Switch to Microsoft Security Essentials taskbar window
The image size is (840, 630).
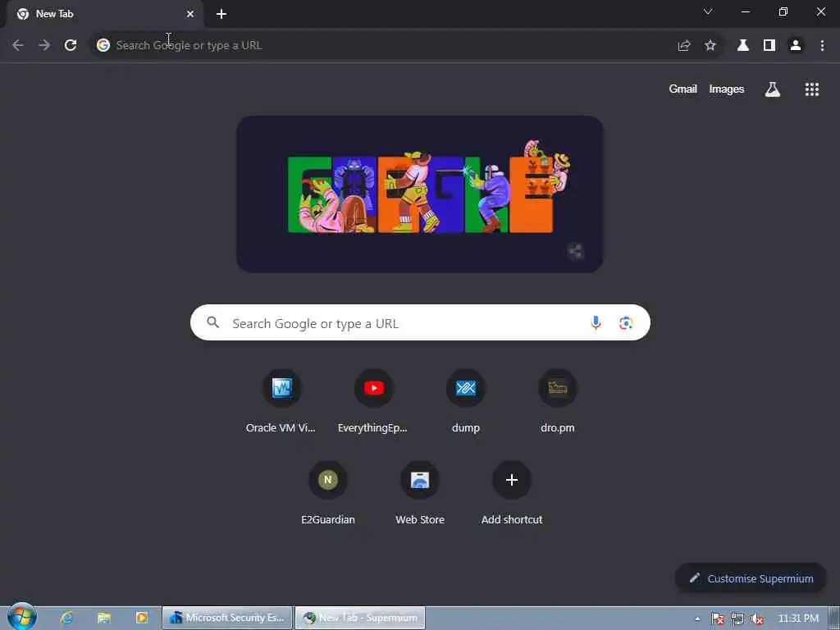pos(227,618)
